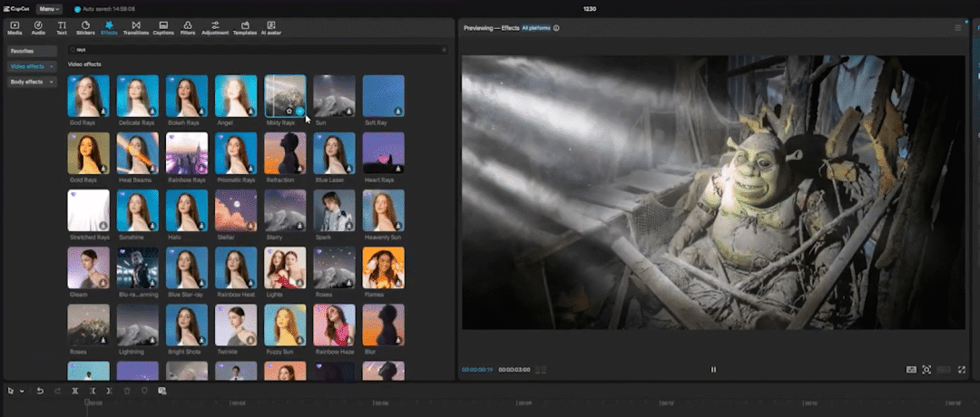Select the Twinkle effect thumbnail
The width and height of the screenshot is (980, 417).
coord(236,325)
